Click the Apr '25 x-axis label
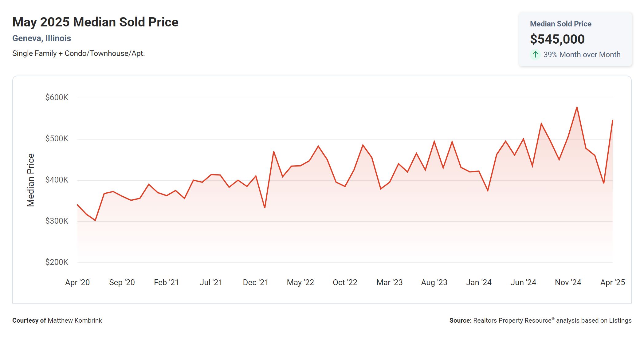The image size is (644, 338). pos(612,282)
